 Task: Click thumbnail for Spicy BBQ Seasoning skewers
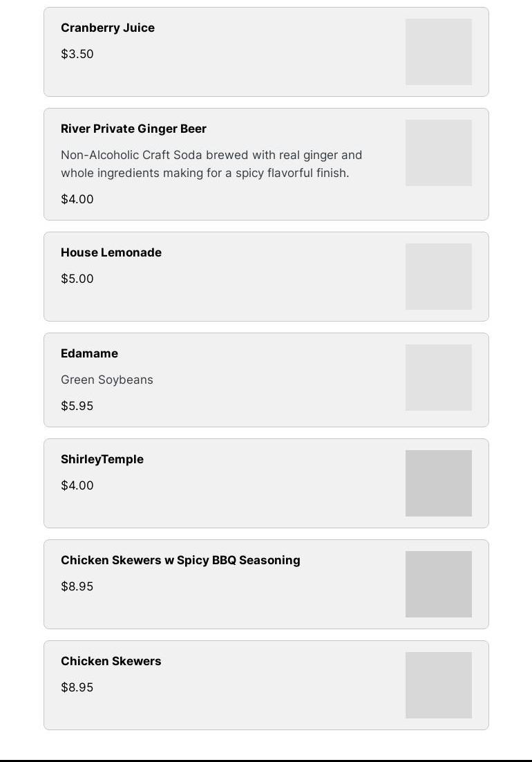pyautogui.click(x=438, y=584)
